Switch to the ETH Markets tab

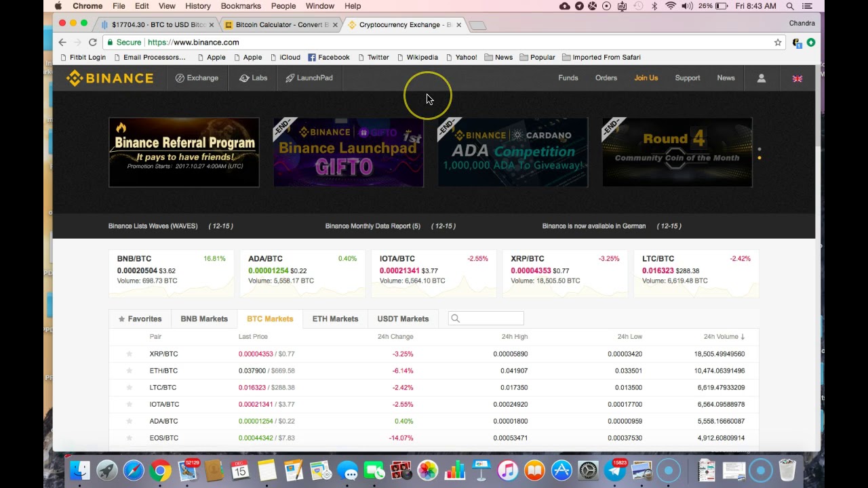tap(335, 319)
